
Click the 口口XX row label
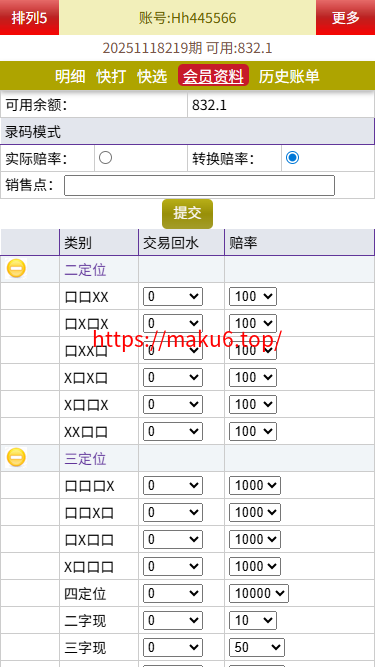(x=86, y=297)
